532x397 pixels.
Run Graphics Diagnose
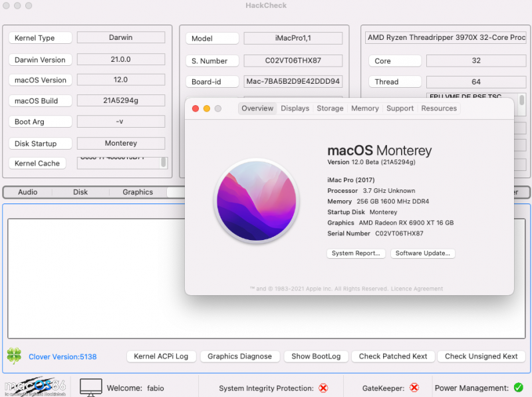[240, 356]
